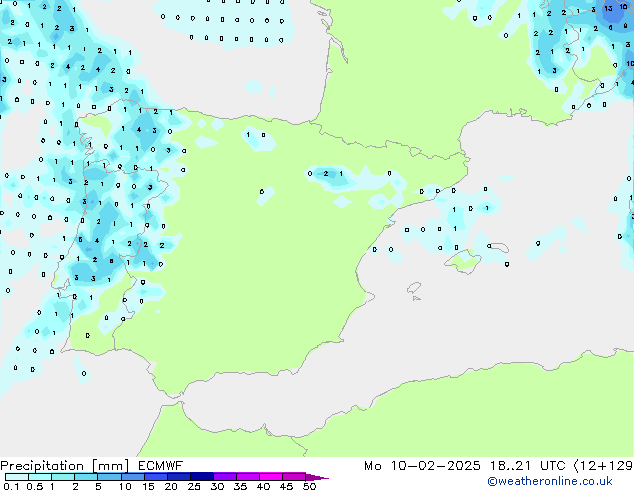Click the 45–50 mm legend color swatch

[294, 477]
